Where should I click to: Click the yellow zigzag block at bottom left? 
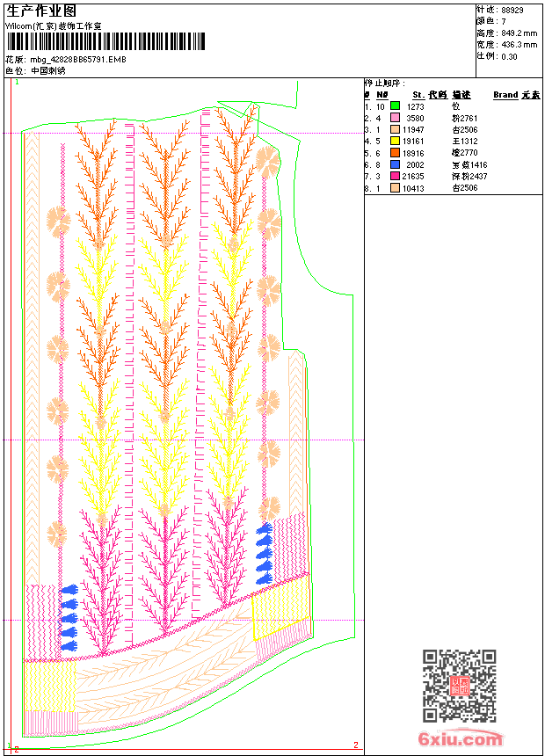click(x=50, y=686)
